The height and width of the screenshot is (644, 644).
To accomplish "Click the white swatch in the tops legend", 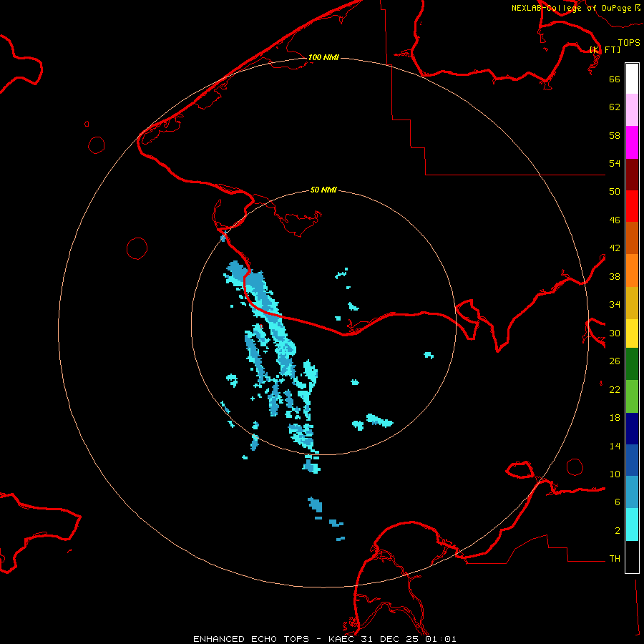I will (632, 79).
